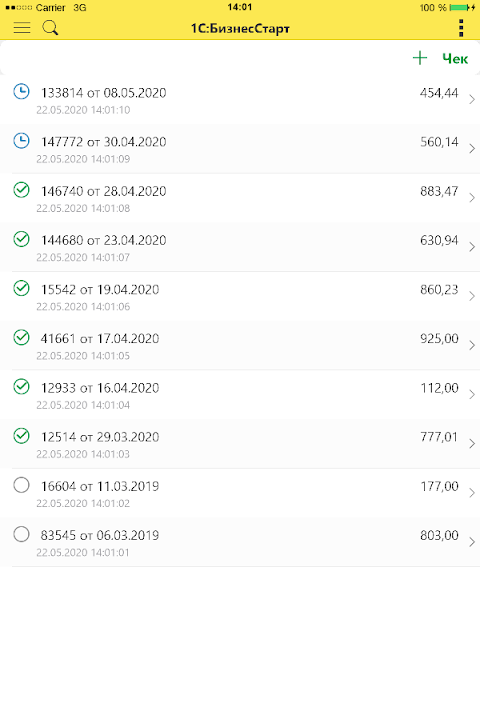Tap the amount 560,14

click(439, 142)
